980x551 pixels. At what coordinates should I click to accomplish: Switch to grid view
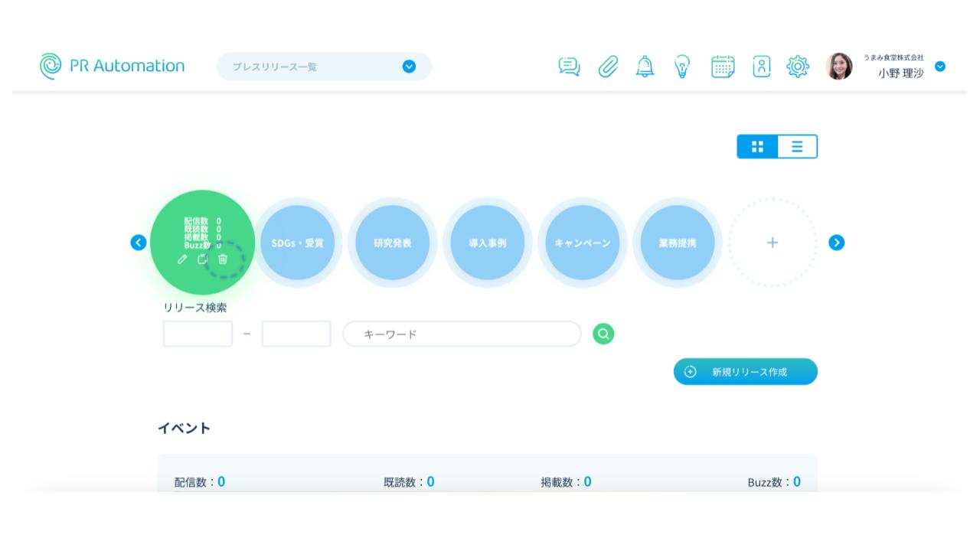tap(757, 146)
